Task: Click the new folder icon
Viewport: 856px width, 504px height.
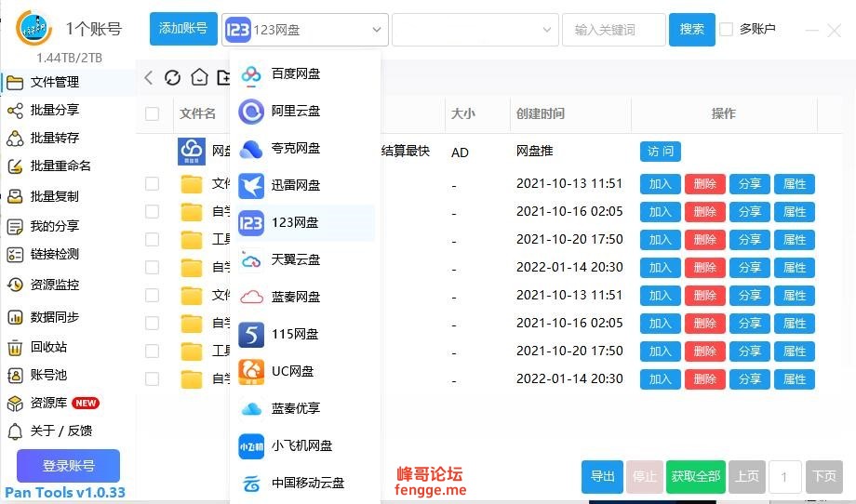Action: (224, 77)
